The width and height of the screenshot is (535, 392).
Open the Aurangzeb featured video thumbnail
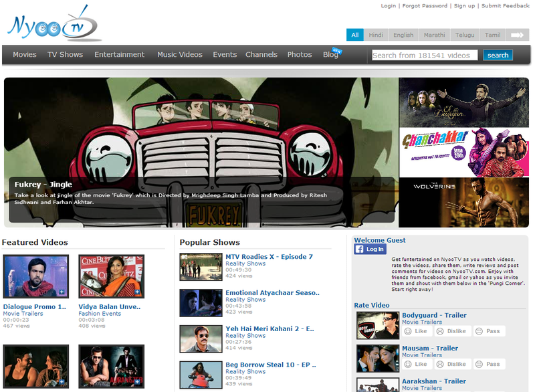111,367
